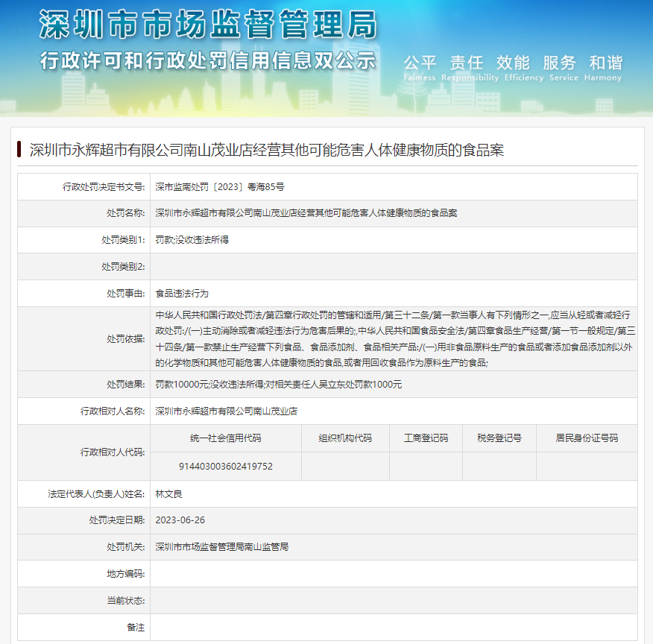The width and height of the screenshot is (653, 644).
Task: Click the 处罚类别1 label
Action: coord(123,240)
